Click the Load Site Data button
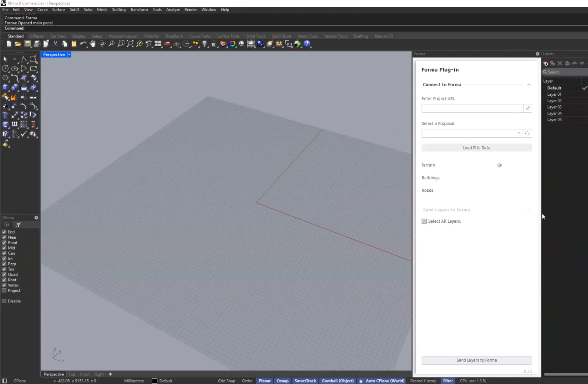This screenshot has width=588, height=384. pos(477,147)
